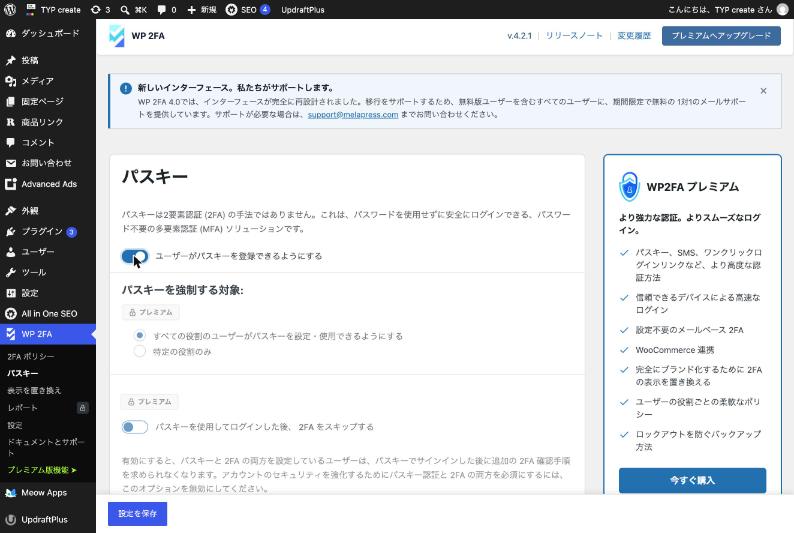Click the 商品リンク R icon
The image size is (794, 533).
pos(11,122)
